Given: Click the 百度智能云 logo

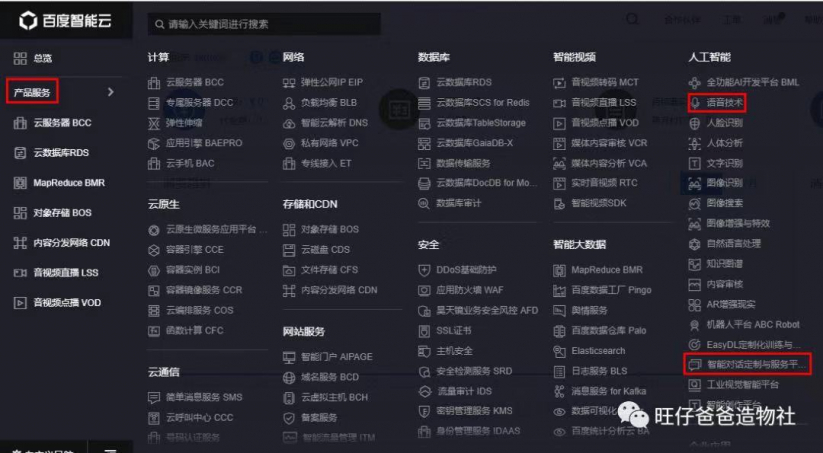Looking at the screenshot, I should 65,20.
